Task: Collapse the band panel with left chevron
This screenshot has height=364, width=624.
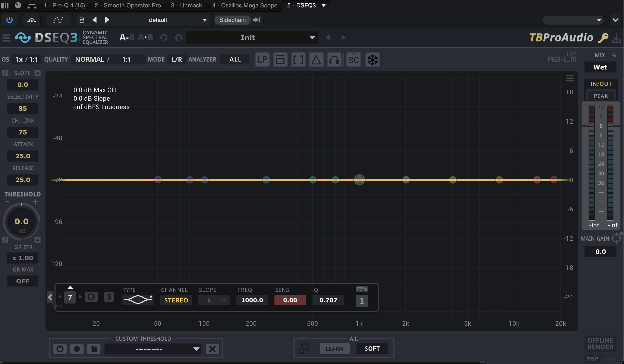Action: tap(50, 297)
